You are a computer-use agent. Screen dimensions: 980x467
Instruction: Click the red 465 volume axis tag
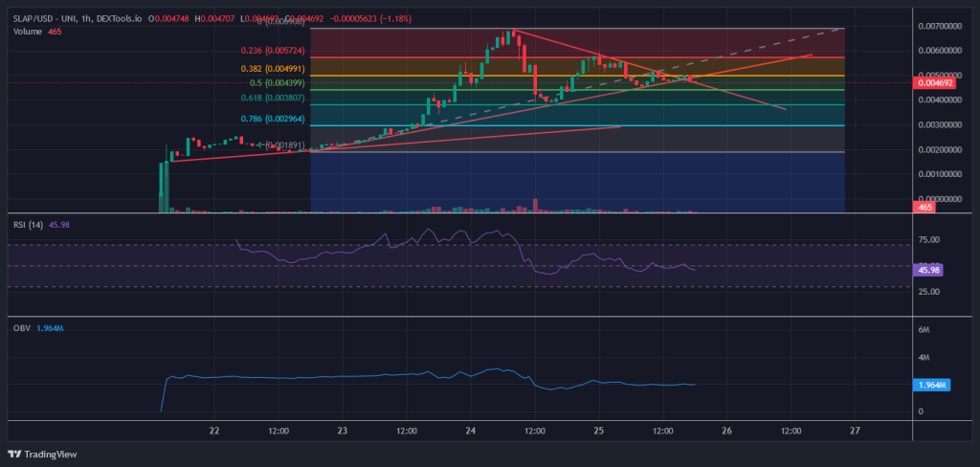[925, 207]
